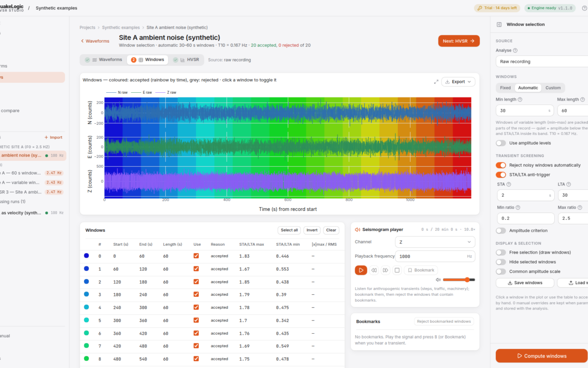Expand the waveform plot to fullscreen
The width and height of the screenshot is (588, 368).
[x=436, y=82]
